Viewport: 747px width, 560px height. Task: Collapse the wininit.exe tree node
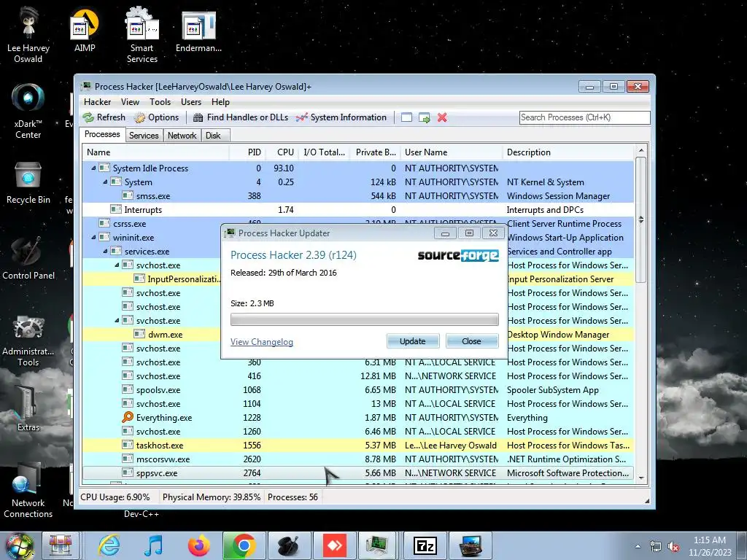coord(93,237)
